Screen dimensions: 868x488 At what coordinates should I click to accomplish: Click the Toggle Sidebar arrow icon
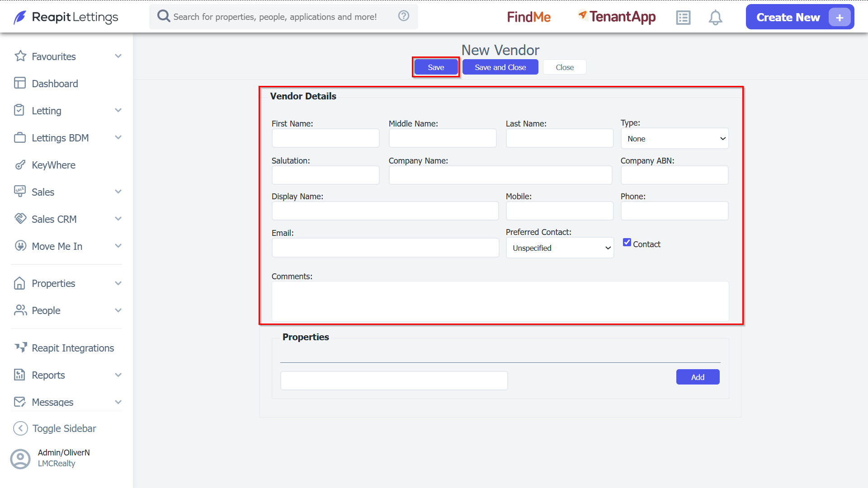coord(20,428)
